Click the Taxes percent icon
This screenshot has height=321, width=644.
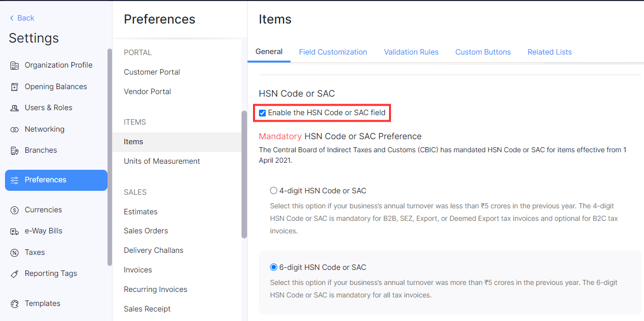(14, 252)
